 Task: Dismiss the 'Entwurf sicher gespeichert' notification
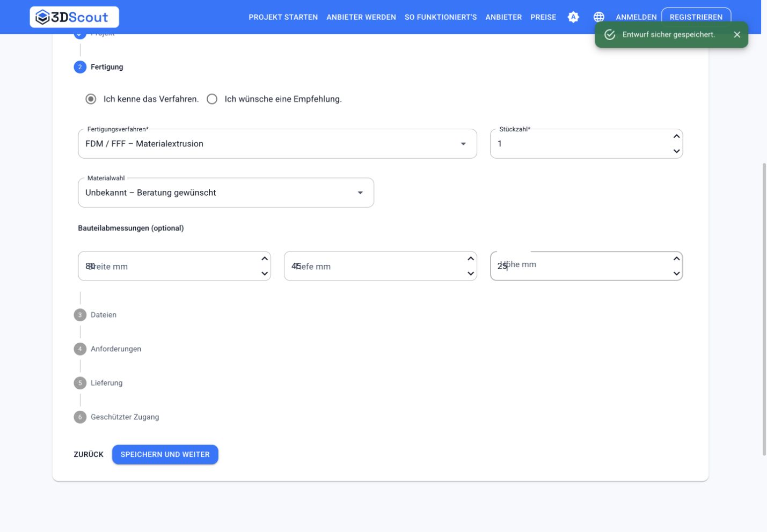(x=737, y=34)
